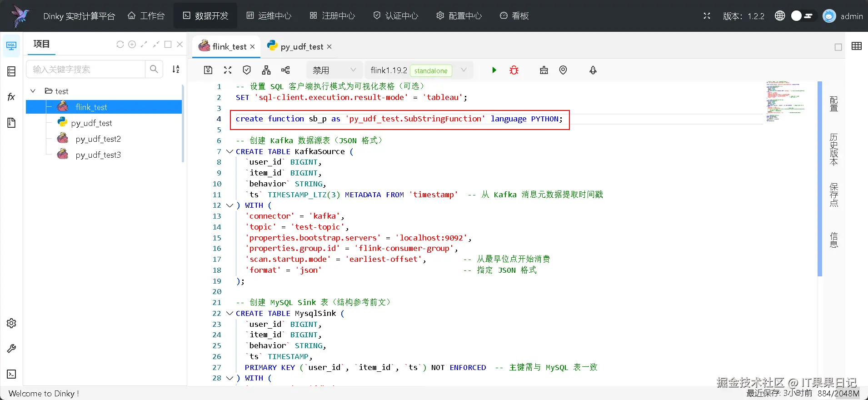Open the data source catalog sidebar icon
The image size is (868, 400).
(11, 71)
